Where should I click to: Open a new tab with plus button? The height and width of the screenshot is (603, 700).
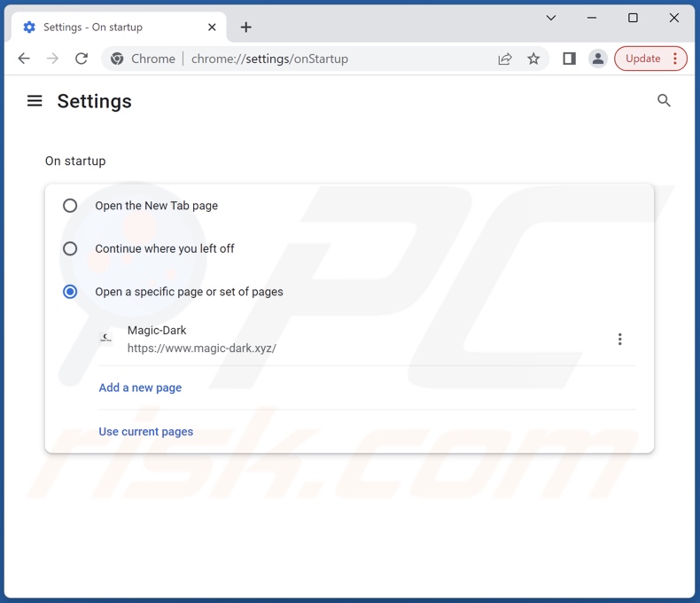(x=245, y=27)
